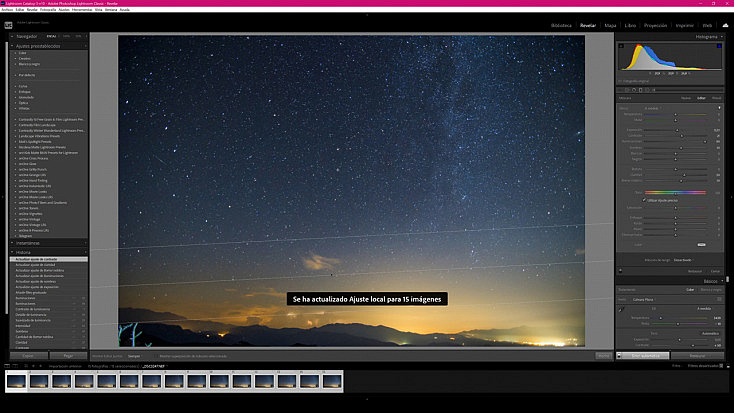Viewport: 734px width, 413px height.
Task: Open Filtros desactivados filter dropdown
Action: (x=703, y=366)
